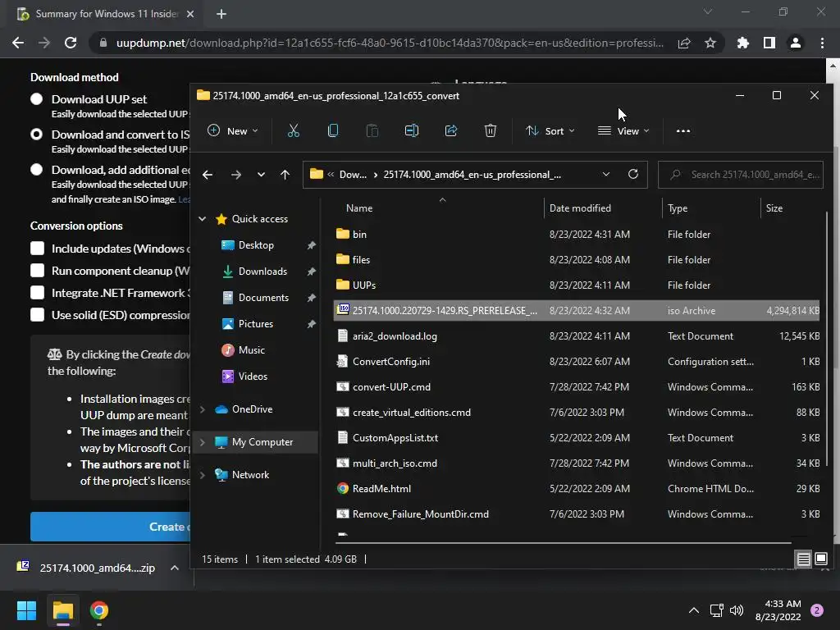
Task: Refresh the current folder listing
Action: (632, 174)
